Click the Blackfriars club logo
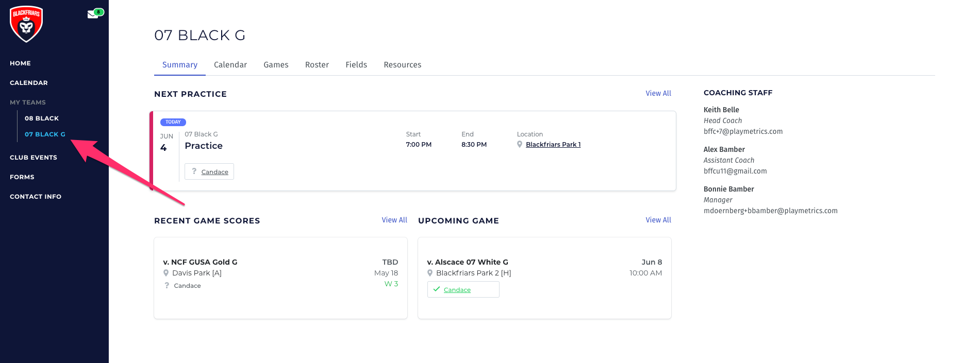This screenshot has height=363, width=980. [26, 24]
